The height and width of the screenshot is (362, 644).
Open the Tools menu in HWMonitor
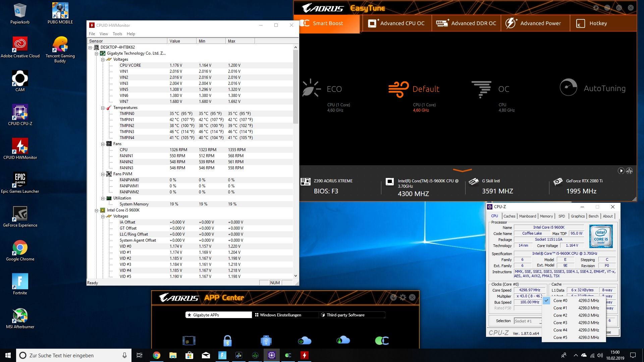[x=117, y=34]
